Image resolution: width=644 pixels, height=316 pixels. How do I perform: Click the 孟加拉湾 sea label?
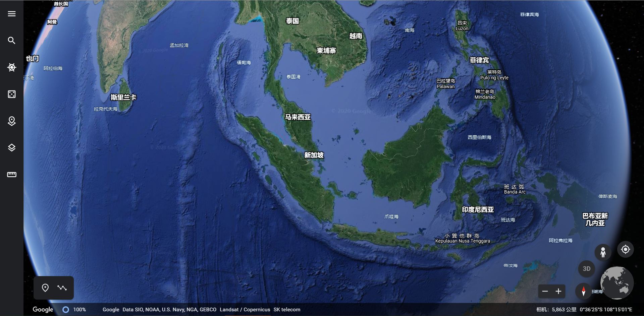pyautogui.click(x=179, y=45)
